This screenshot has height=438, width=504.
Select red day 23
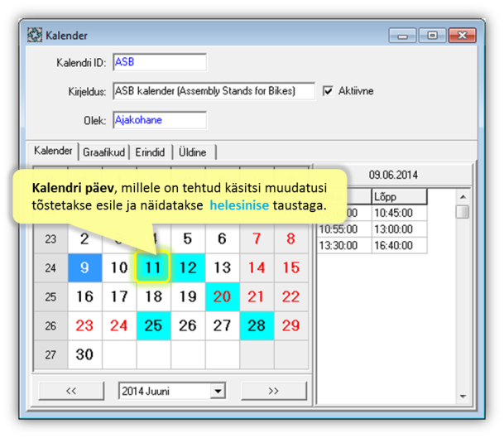pos(85,325)
